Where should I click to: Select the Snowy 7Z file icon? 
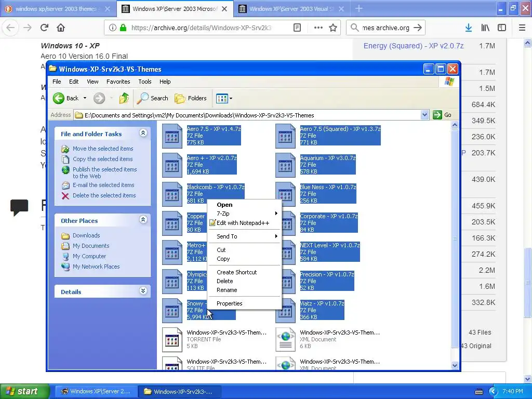click(x=172, y=311)
